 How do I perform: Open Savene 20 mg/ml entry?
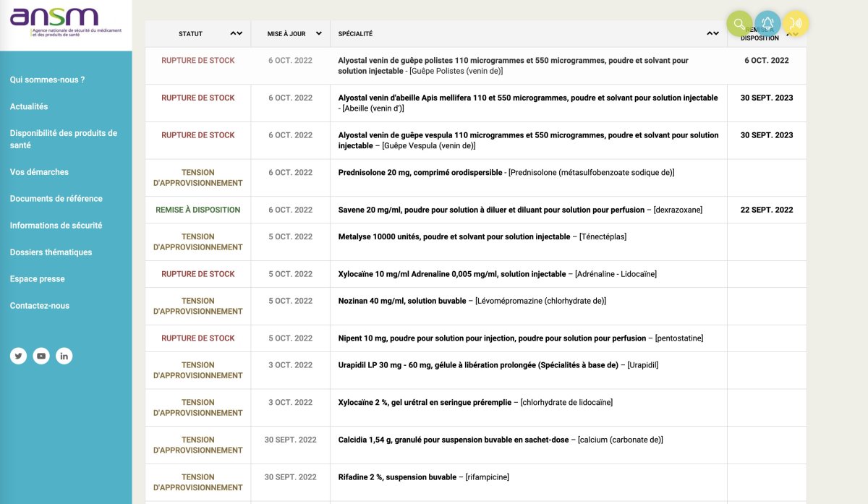click(x=520, y=210)
